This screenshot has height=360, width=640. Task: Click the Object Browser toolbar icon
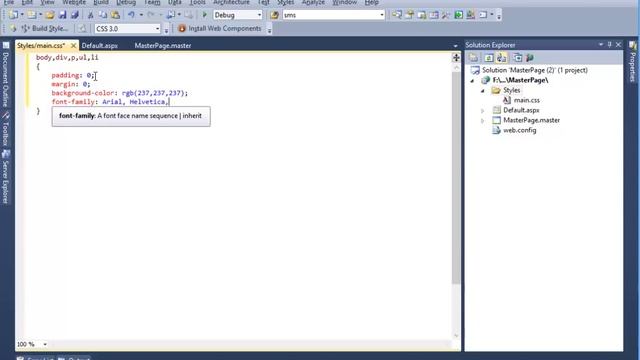tap(422, 15)
